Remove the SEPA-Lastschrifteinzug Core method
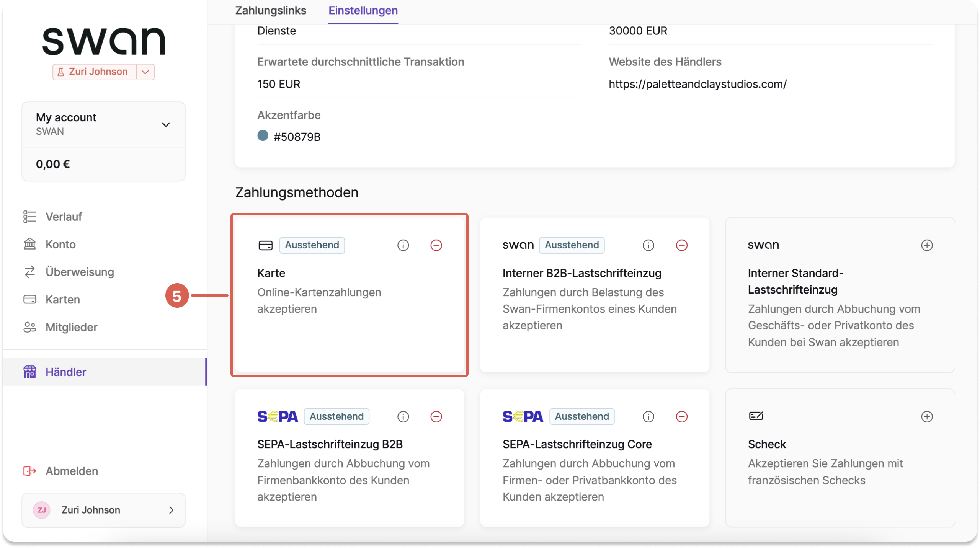 pyautogui.click(x=681, y=416)
